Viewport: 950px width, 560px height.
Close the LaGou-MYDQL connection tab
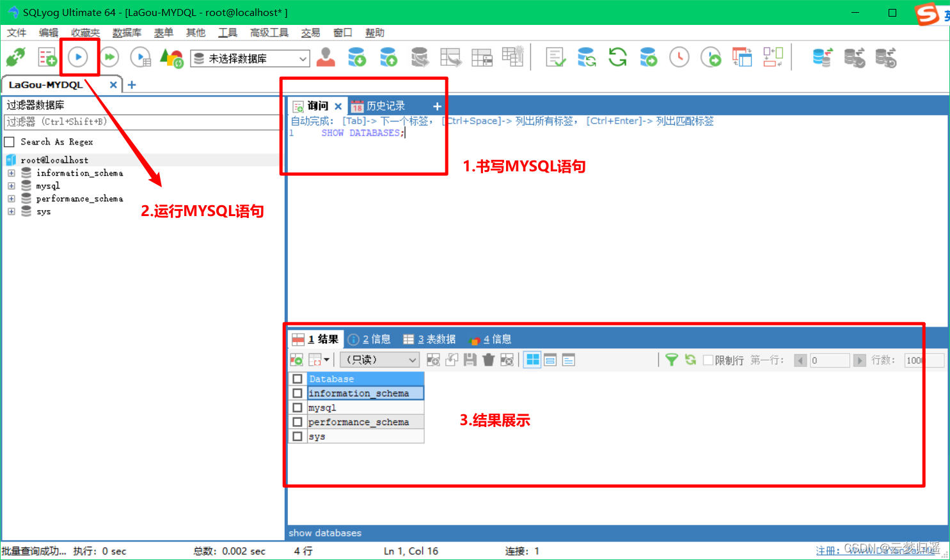pos(113,84)
